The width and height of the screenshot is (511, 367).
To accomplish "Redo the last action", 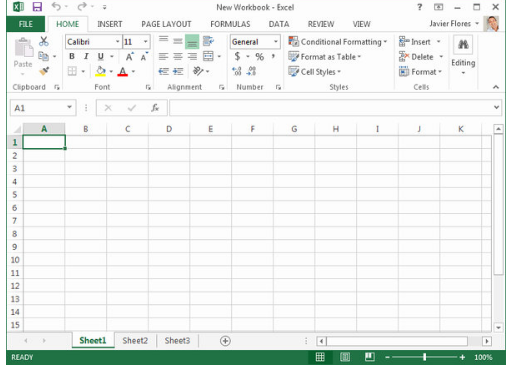I will tap(82, 6).
